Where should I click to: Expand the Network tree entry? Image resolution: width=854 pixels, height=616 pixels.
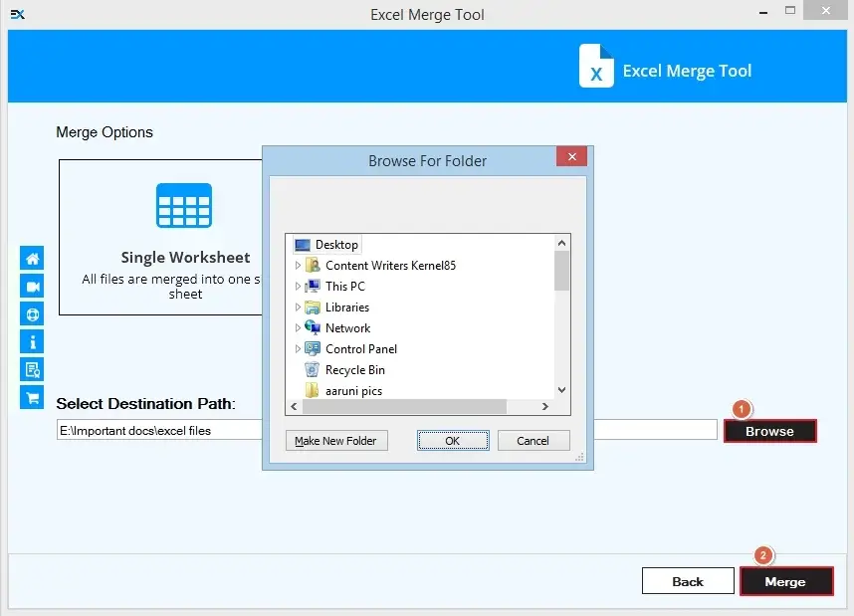click(x=297, y=327)
